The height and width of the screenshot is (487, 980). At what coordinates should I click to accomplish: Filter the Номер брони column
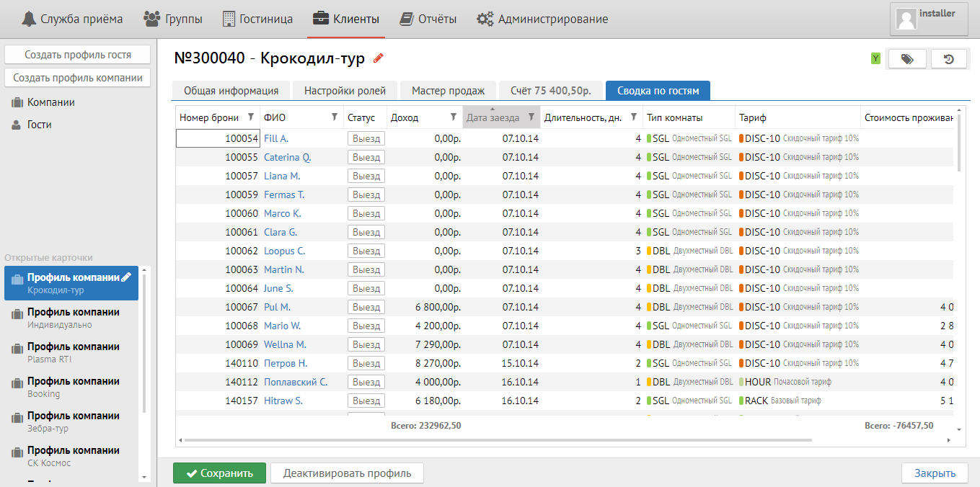point(251,117)
